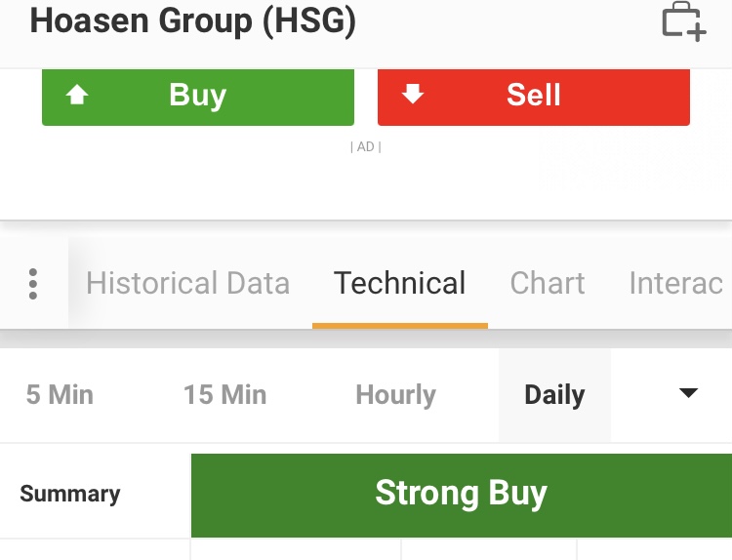Choose the 15 Min timeframe
732x560 pixels.
[x=224, y=394]
